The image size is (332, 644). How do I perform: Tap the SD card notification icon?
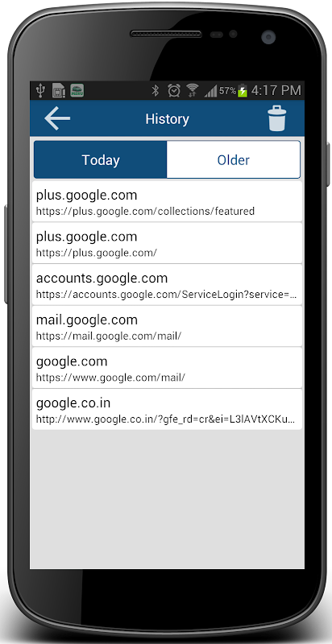coord(59,90)
